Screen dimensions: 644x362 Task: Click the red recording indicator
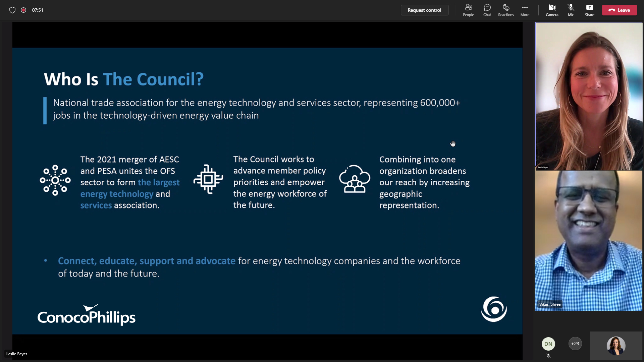[x=23, y=10]
